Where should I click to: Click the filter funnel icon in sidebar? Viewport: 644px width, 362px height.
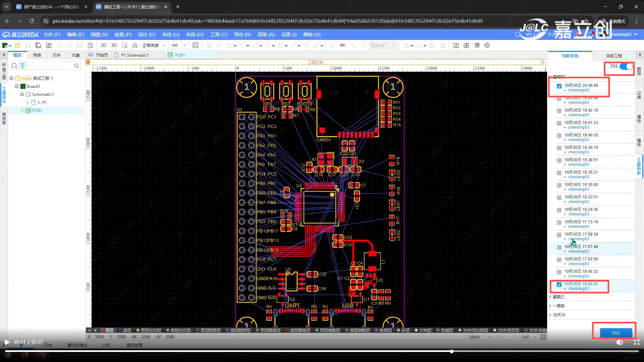(22, 66)
